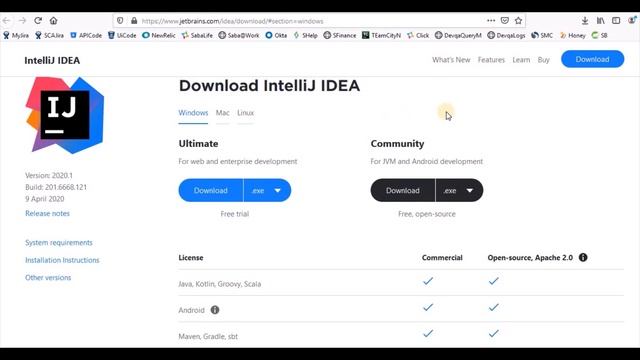Click the blue header Download button
Viewport: 640px width, 360px height.
point(592,59)
